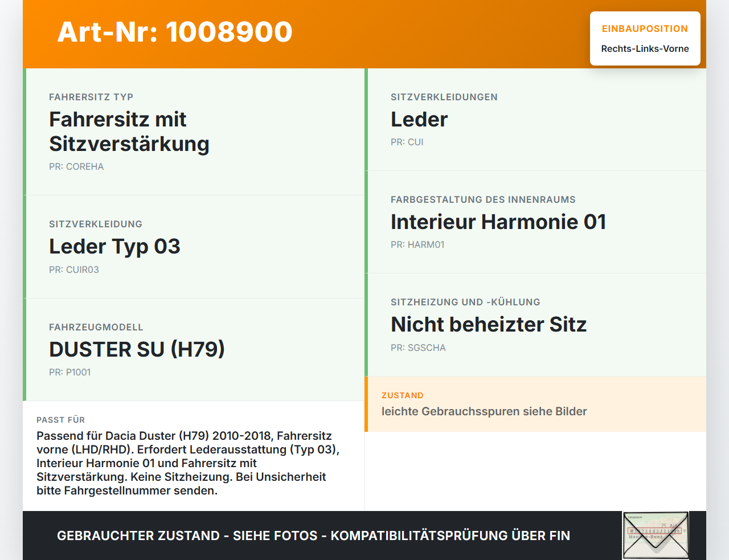Click the FARBGESTALTUNG DES INNENRAUMS label

483,199
